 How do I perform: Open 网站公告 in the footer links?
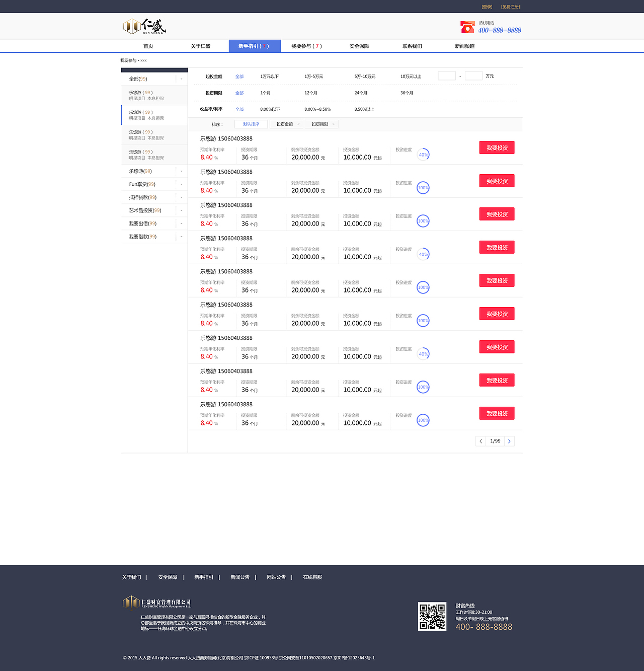(276, 577)
